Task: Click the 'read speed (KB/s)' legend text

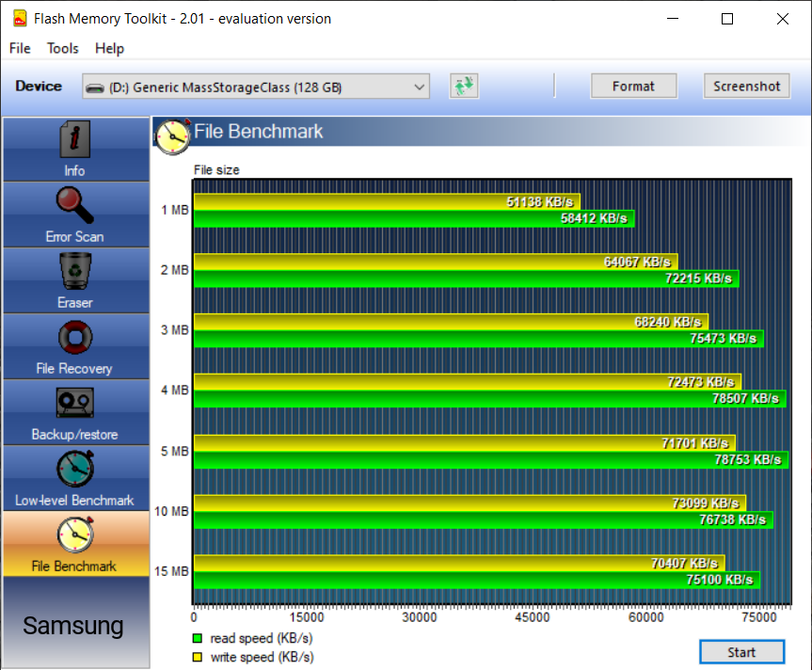Action: click(x=262, y=638)
